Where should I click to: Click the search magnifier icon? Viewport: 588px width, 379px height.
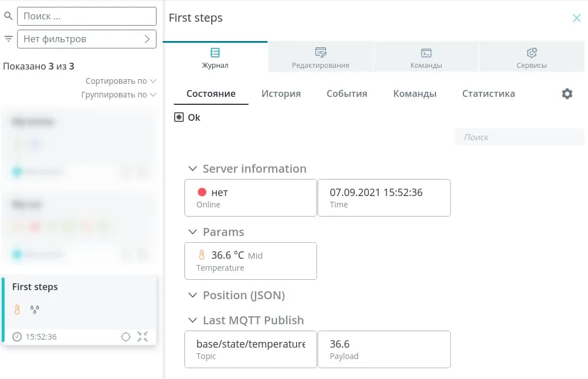(x=8, y=16)
